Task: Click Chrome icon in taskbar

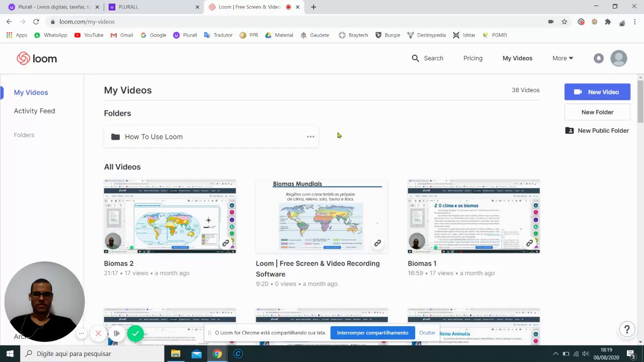Action: click(x=217, y=354)
